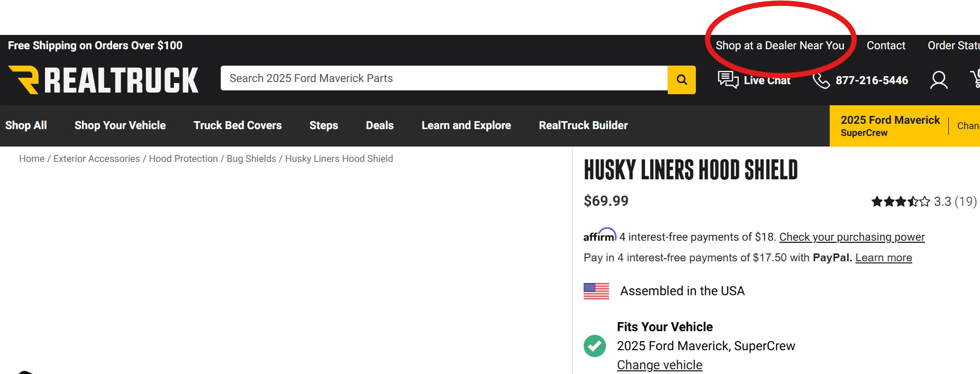Go to Bug Shields breadcrumb

click(x=251, y=159)
